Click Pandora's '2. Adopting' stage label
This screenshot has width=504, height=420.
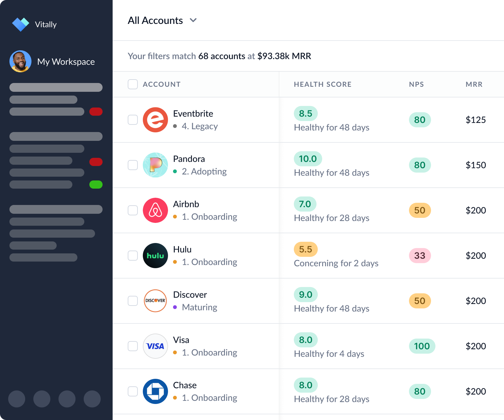tap(204, 171)
